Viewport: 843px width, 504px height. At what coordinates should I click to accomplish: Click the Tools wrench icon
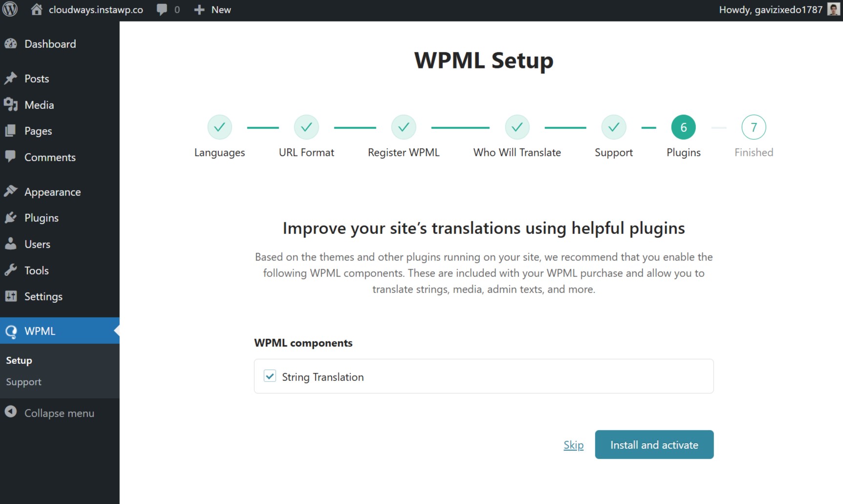[11, 270]
